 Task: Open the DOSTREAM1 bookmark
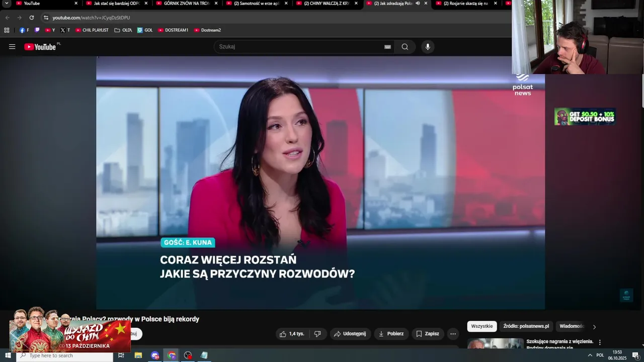[173, 30]
